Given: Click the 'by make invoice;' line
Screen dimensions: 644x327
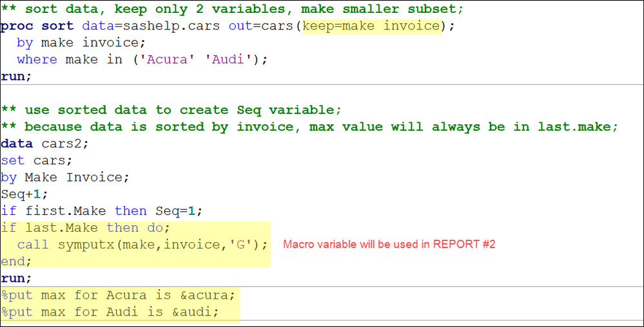Looking at the screenshot, I should 81,42.
